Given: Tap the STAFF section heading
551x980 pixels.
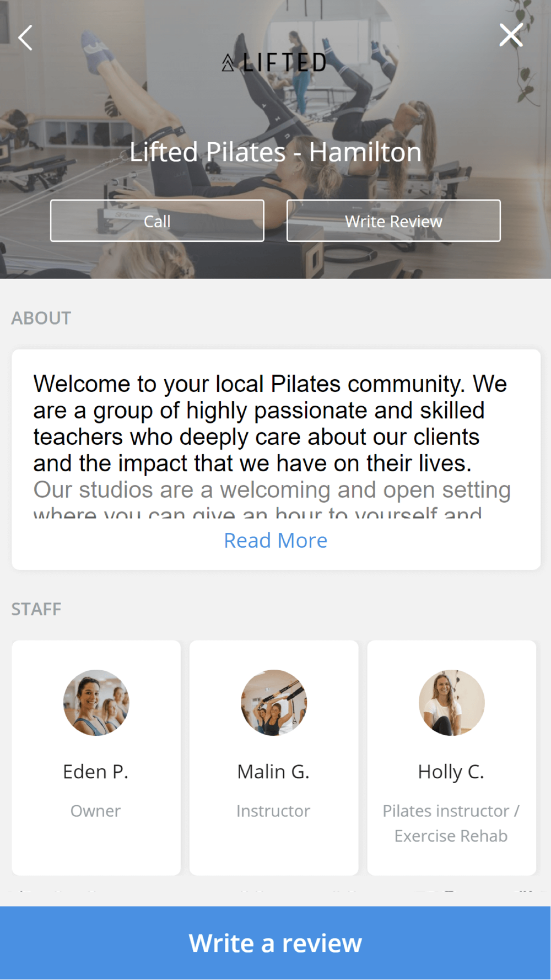Looking at the screenshot, I should tap(36, 609).
